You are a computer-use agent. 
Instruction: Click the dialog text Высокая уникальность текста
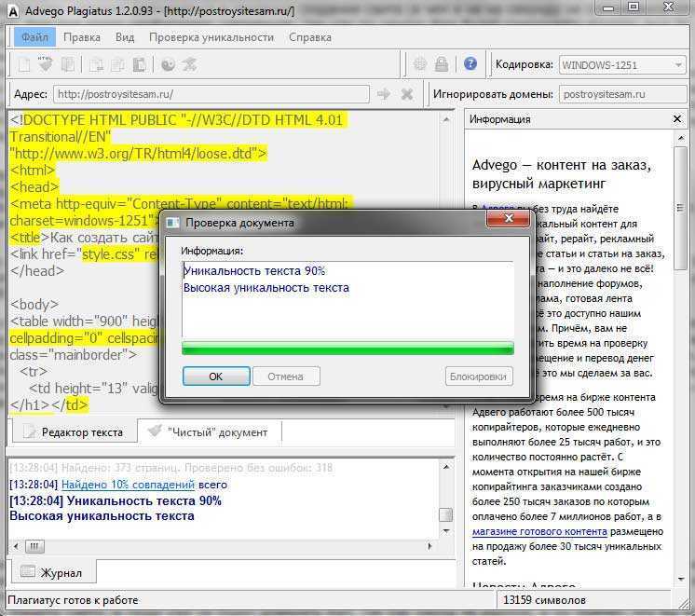[266, 287]
